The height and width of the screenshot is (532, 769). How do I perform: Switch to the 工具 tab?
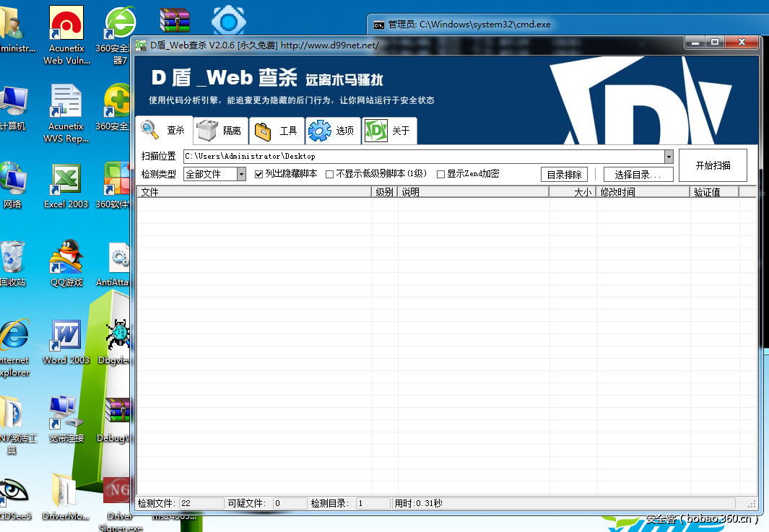(277, 130)
